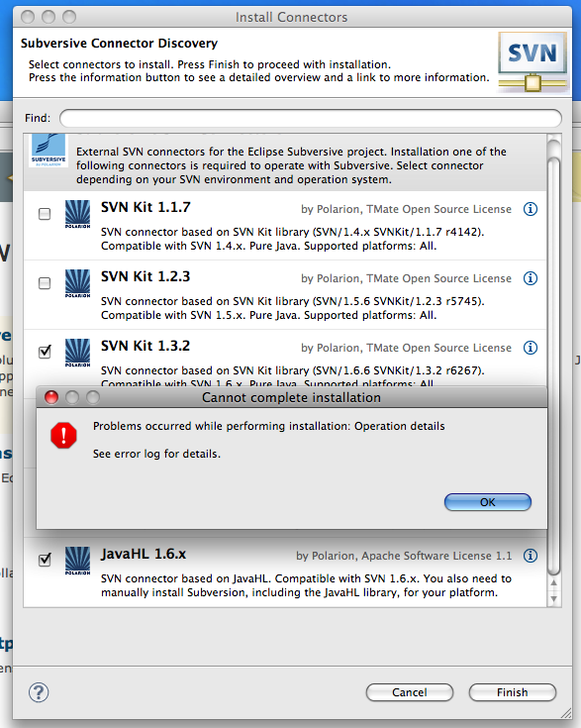Select the SVN Kit 1.2.3 title
This screenshot has height=728, width=581.
click(145, 276)
